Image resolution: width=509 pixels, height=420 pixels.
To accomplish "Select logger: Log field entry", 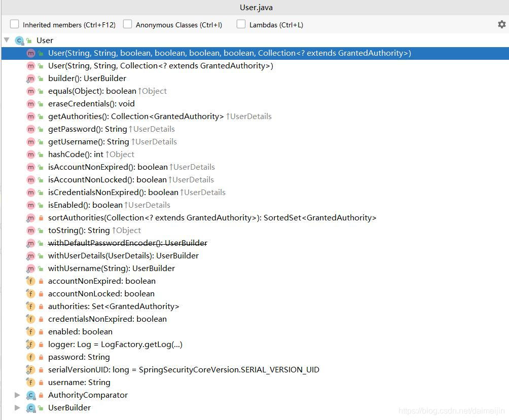I will 115,344.
